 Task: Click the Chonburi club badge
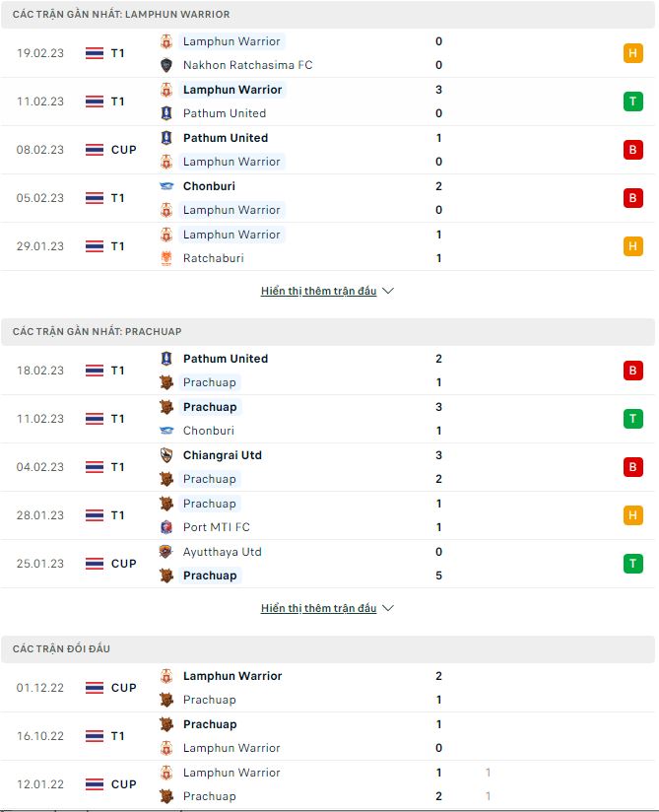(x=165, y=186)
